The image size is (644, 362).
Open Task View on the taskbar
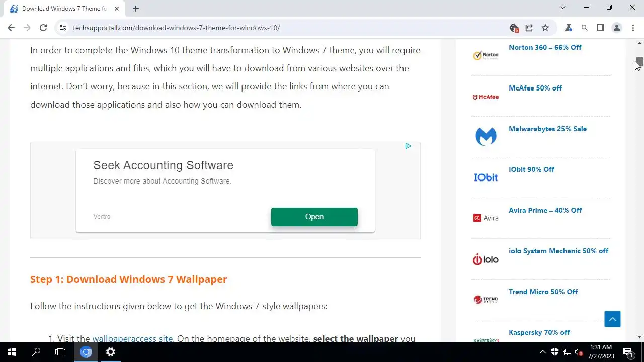pos(60,352)
